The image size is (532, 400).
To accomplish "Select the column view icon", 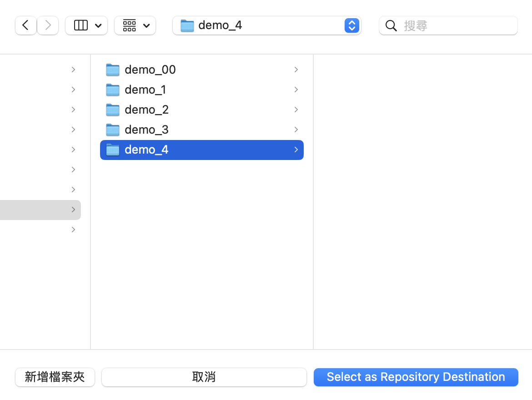I will tap(80, 25).
